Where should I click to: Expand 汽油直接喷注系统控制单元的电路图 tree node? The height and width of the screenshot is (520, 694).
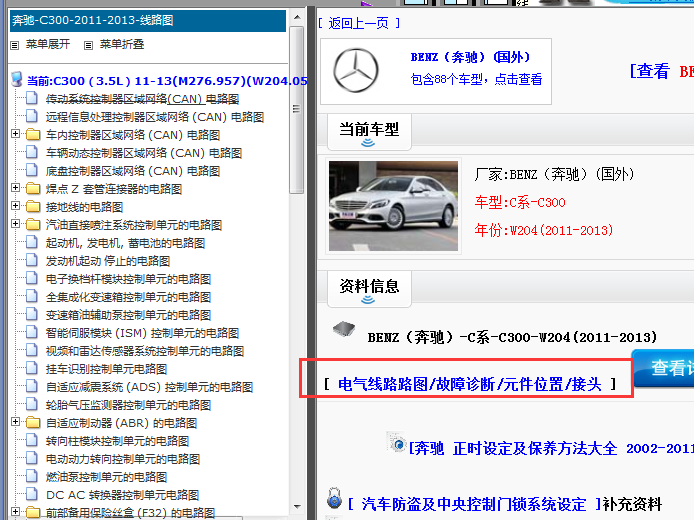point(15,225)
